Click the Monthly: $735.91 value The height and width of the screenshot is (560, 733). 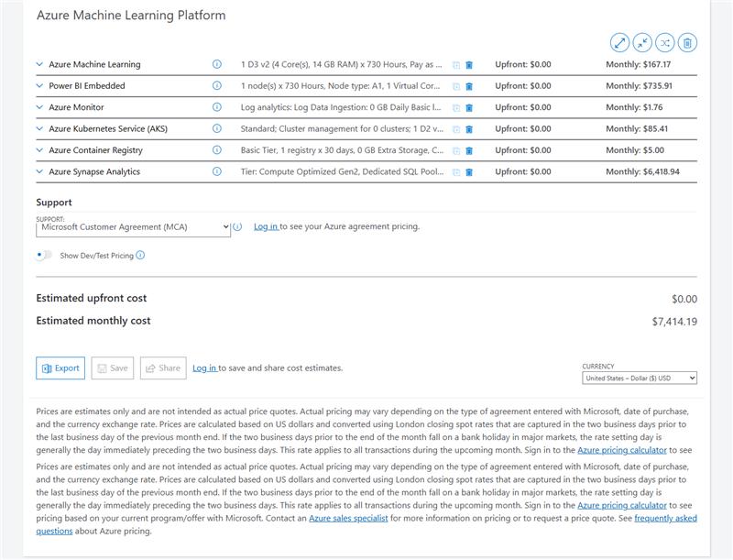[x=639, y=86]
